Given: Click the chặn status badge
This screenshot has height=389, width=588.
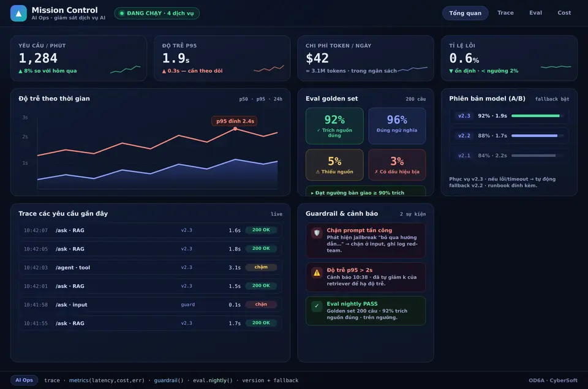Looking at the screenshot, I should (x=261, y=304).
